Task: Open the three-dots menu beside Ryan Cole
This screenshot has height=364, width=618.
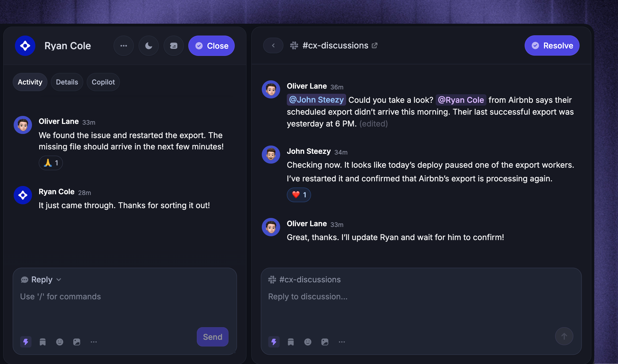Action: pos(124,46)
